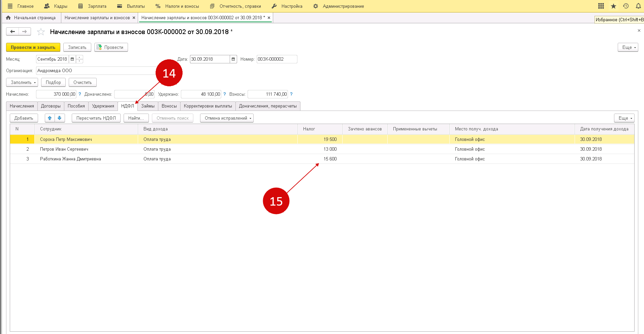Move row up with blue up arrow
The width and height of the screenshot is (644, 334).
point(50,118)
